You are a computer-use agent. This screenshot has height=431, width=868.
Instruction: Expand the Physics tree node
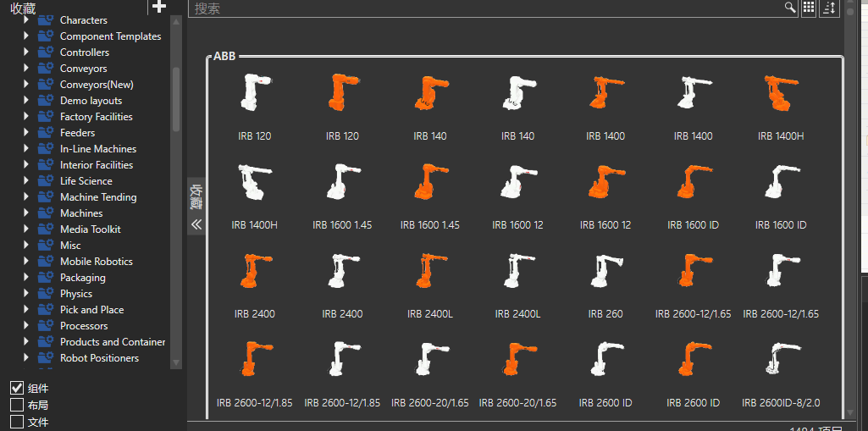tap(26, 293)
